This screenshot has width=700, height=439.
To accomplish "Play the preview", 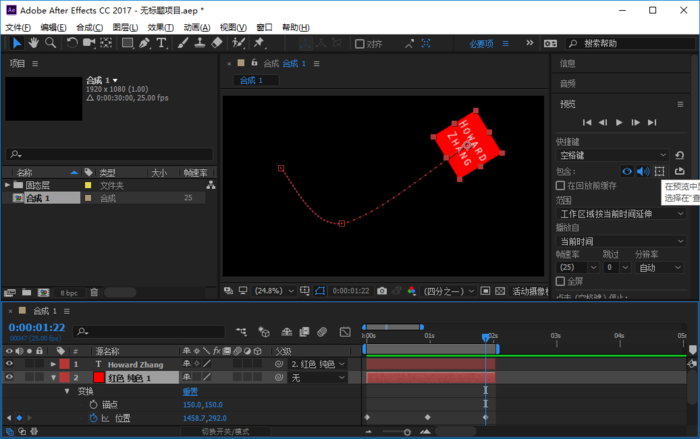I will coord(619,122).
